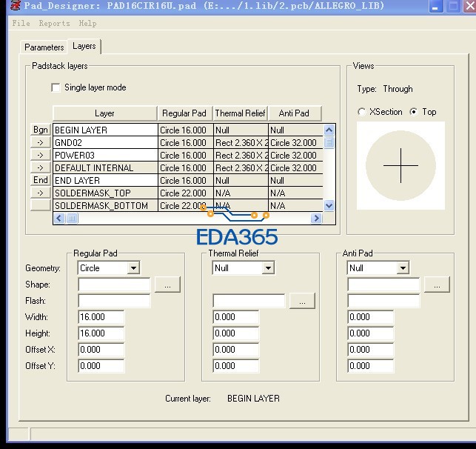Image resolution: width=476 pixels, height=449 pixels.
Task: Click the Bgn row marker button
Action: pos(41,130)
